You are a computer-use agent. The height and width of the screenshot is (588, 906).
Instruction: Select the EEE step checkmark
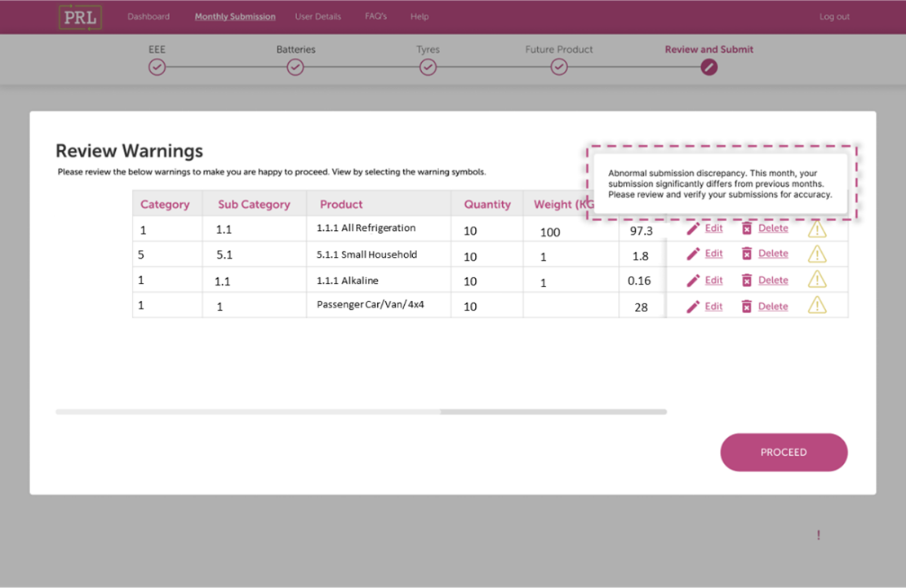[x=157, y=68]
